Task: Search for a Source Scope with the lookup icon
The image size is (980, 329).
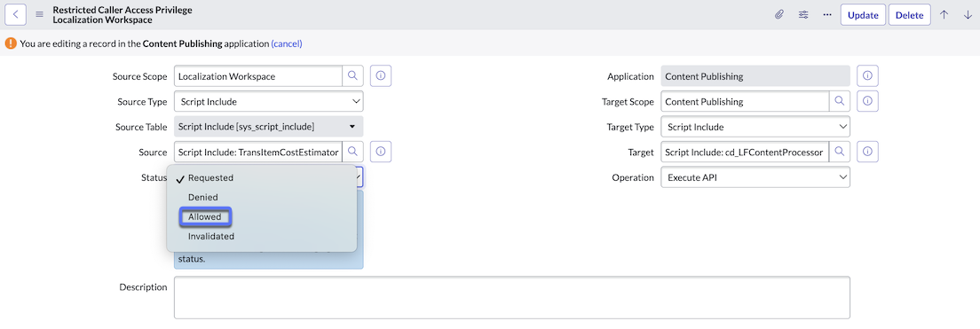Action: coord(352,76)
